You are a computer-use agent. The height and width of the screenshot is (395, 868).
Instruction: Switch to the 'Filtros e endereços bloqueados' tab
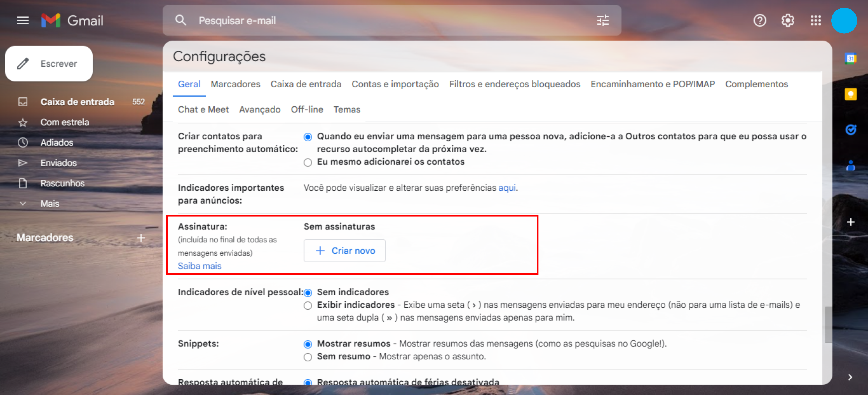pyautogui.click(x=515, y=84)
